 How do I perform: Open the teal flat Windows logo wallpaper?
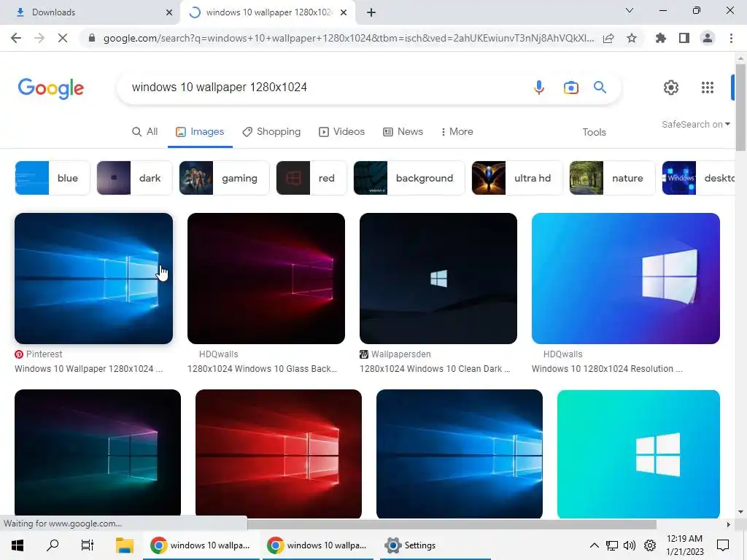click(x=638, y=454)
